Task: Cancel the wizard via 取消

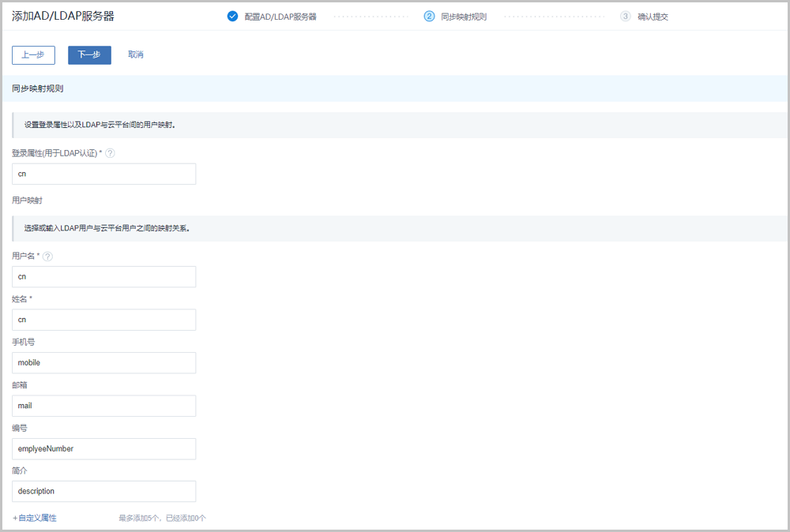Action: point(136,54)
